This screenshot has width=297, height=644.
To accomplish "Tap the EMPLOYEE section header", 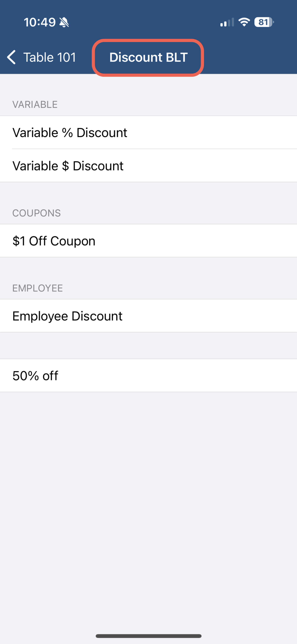I will tap(37, 288).
